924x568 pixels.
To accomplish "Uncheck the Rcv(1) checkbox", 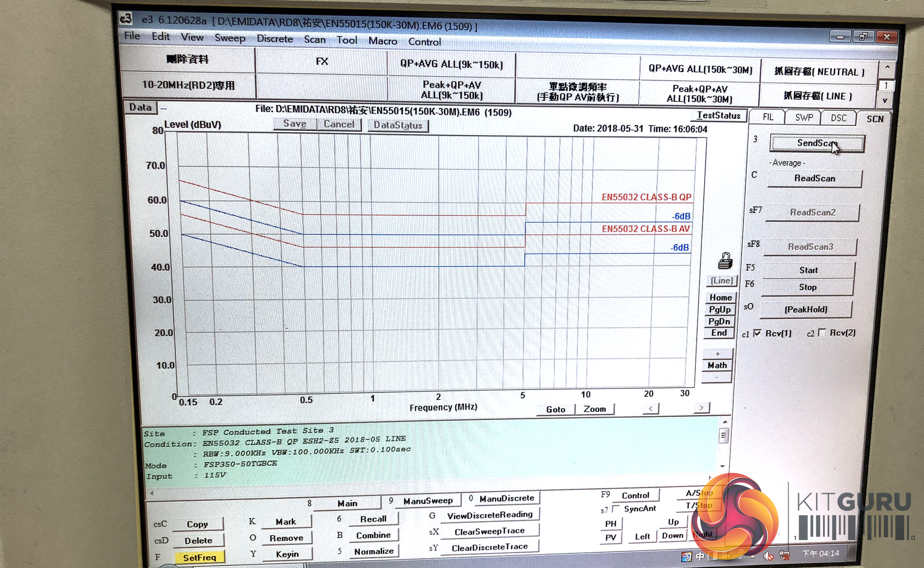I will (757, 333).
